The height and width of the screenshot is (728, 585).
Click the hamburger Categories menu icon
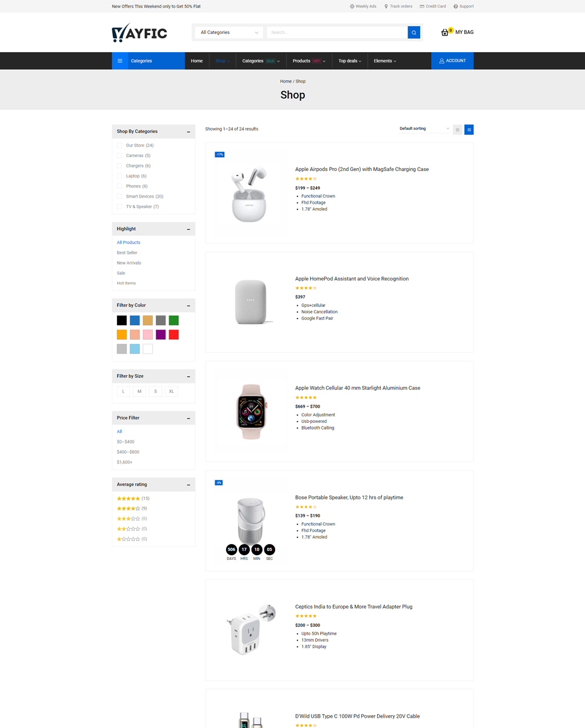120,61
